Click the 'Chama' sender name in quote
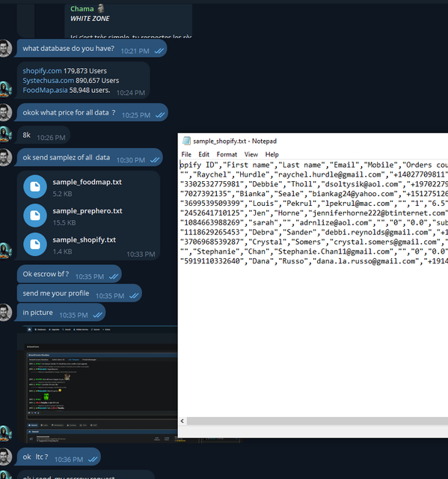This screenshot has height=479, width=448. coord(82,9)
